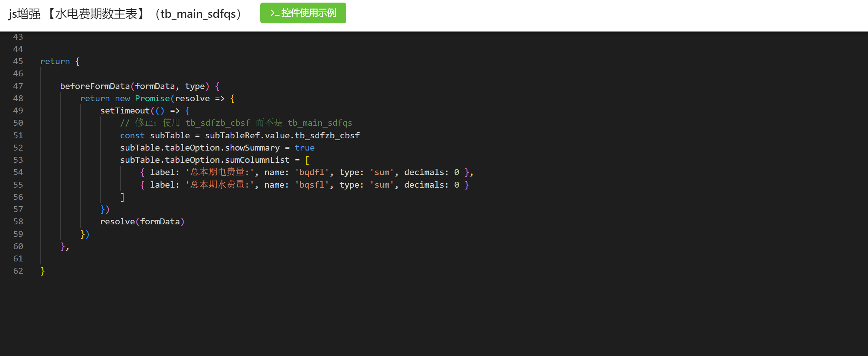868x356 pixels.
Task: Click sumColumnList on line 53
Action: point(257,160)
